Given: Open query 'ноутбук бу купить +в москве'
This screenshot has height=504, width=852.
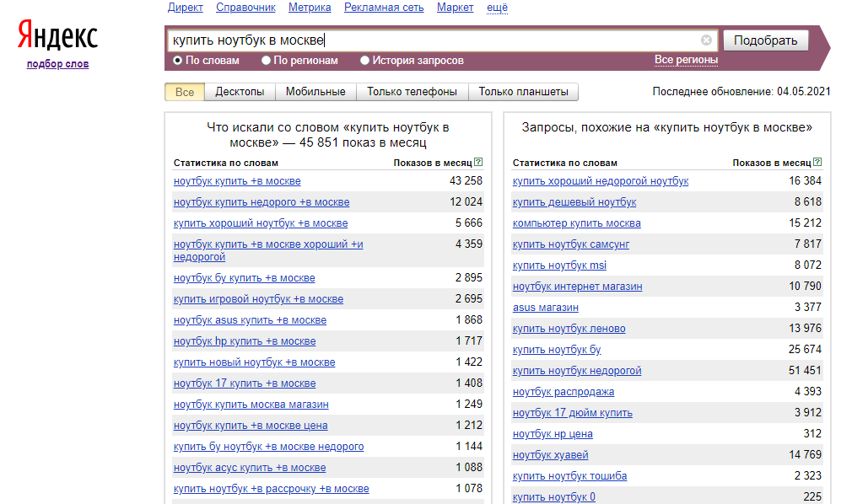Looking at the screenshot, I should pos(244,278).
